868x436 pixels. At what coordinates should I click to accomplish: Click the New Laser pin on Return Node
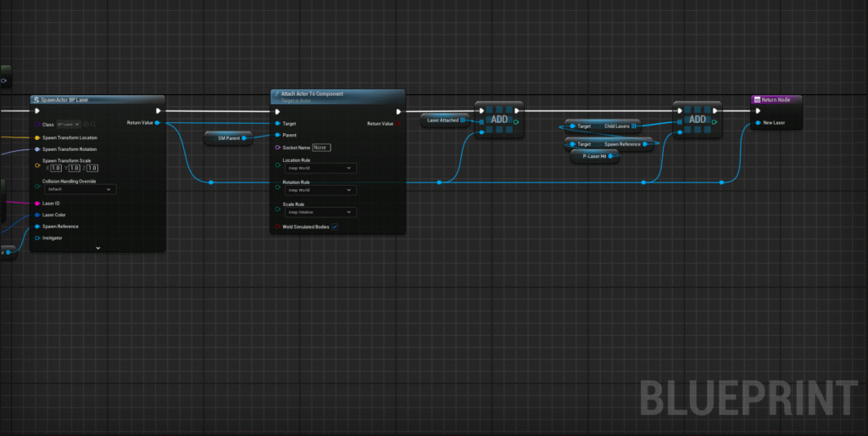(x=758, y=122)
